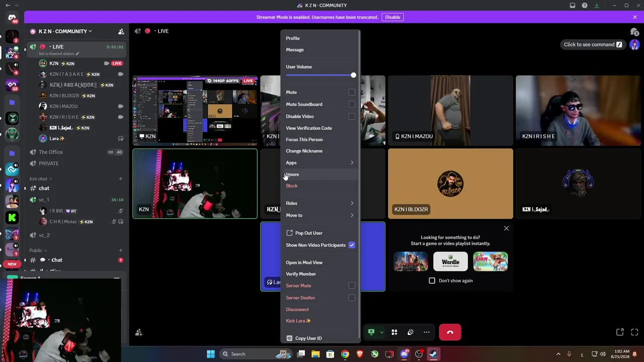Open the KZN live stream preview
This screenshot has width=644, height=362.
coord(195,111)
